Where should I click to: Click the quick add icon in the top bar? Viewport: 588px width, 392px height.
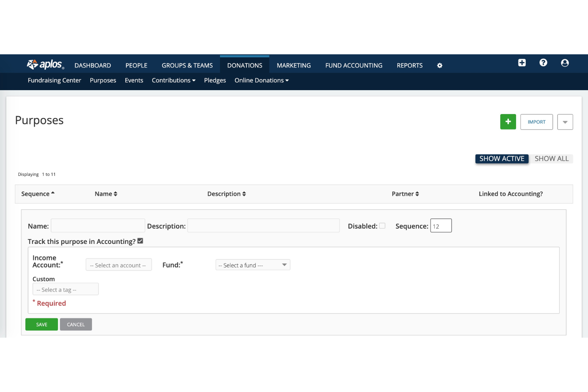click(x=522, y=63)
